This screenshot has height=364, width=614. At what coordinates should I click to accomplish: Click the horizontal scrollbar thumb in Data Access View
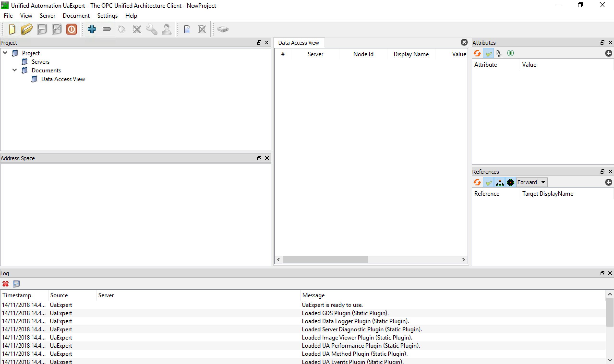[x=325, y=260]
